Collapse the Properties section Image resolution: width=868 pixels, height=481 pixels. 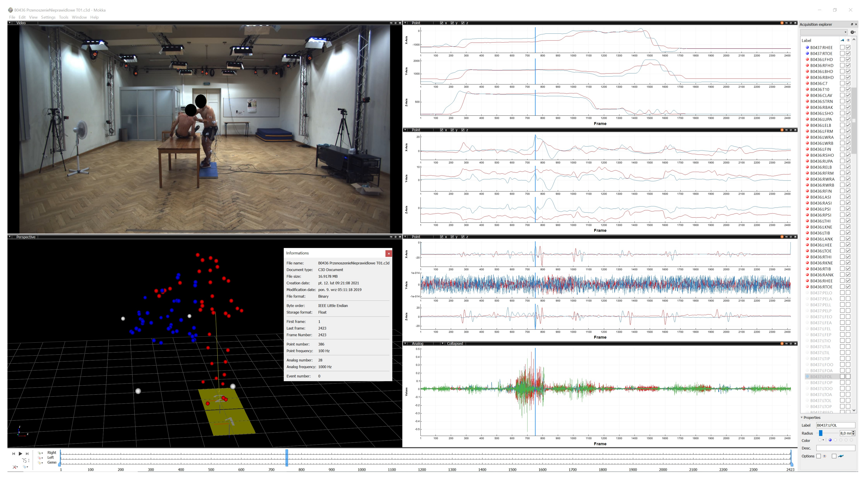pos(802,417)
